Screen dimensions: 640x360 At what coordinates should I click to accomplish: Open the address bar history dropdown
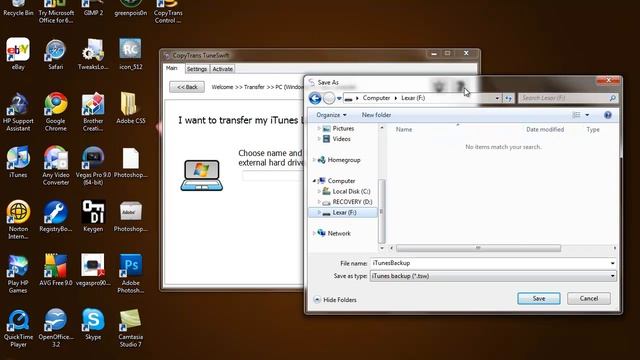[497, 98]
